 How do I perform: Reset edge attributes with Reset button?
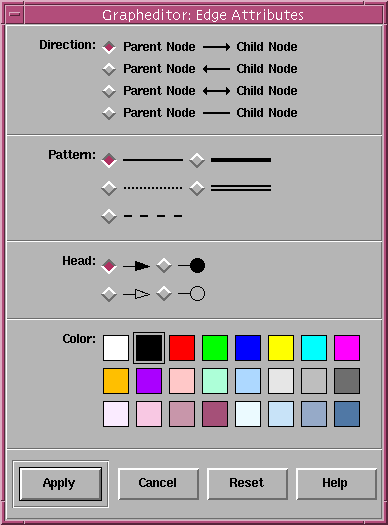pos(248,483)
